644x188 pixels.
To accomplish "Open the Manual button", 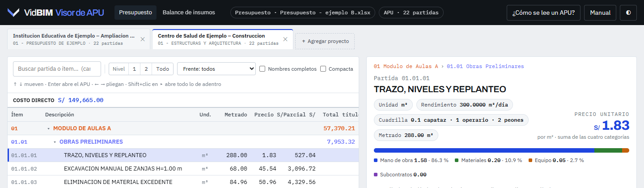I will (x=600, y=13).
